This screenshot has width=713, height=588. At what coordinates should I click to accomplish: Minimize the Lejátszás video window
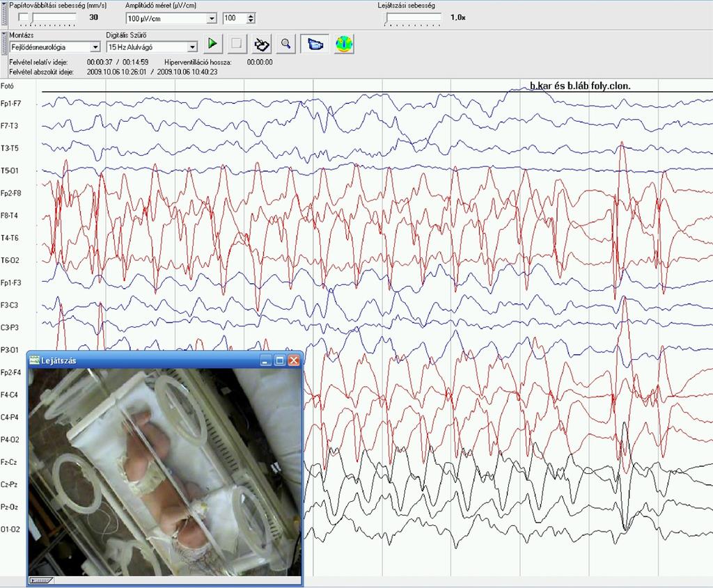266,360
